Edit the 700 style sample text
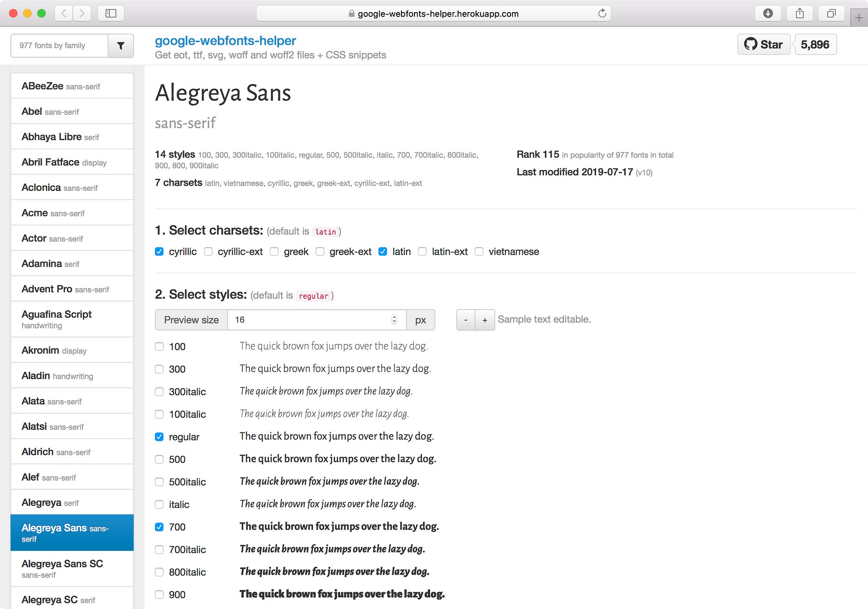 coord(339,527)
